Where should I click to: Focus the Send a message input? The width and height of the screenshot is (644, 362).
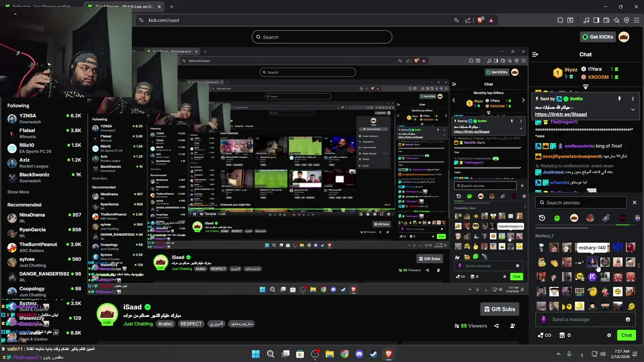pos(585,319)
